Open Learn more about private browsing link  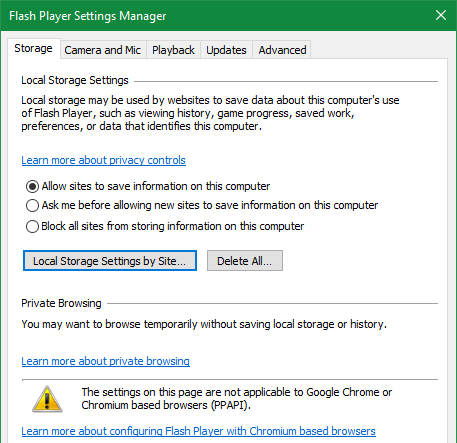point(105,361)
